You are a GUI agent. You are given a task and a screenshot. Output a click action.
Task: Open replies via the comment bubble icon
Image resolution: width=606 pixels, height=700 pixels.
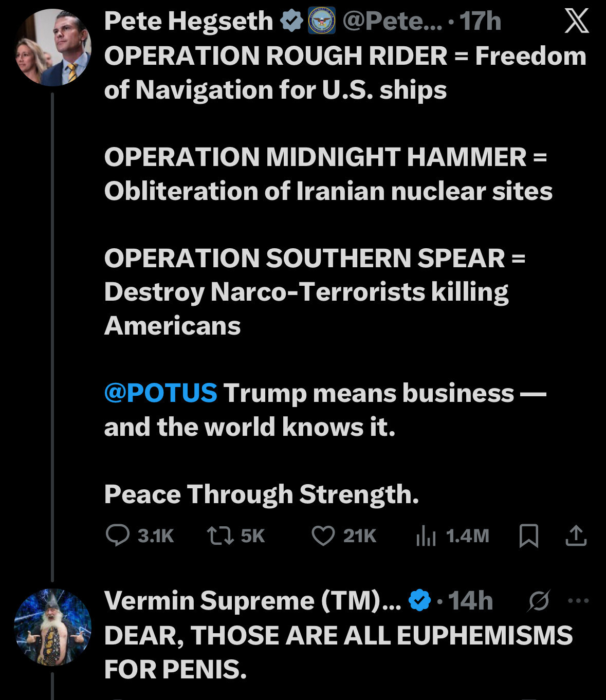pyautogui.click(x=118, y=536)
